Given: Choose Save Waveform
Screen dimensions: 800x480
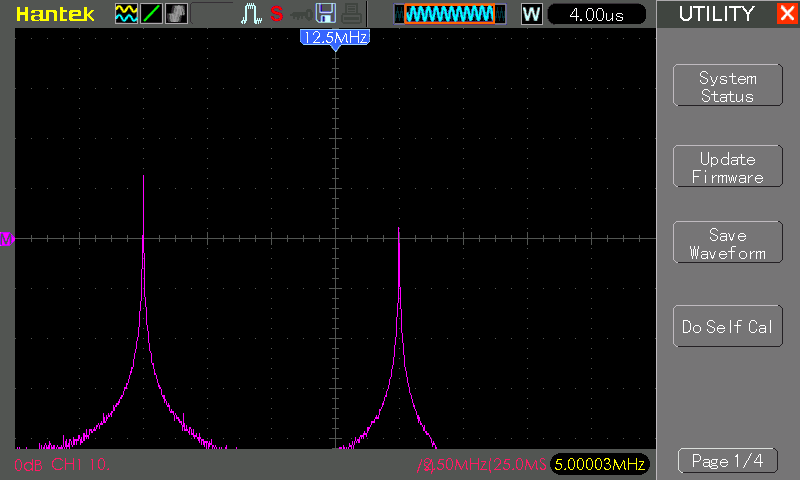Looking at the screenshot, I should point(728,242).
